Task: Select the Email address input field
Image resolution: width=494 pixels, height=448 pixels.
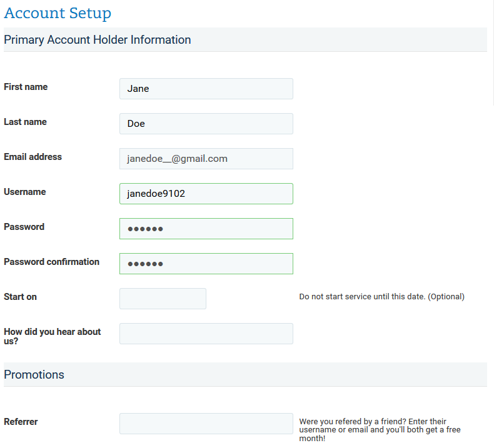Action: (206, 159)
